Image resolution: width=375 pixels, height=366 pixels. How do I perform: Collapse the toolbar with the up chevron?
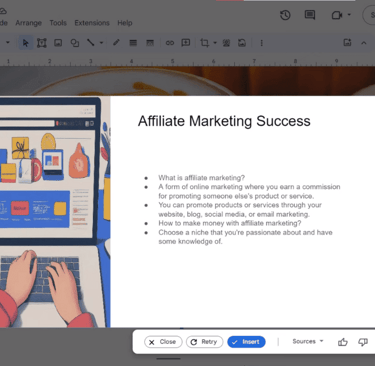tap(364, 43)
